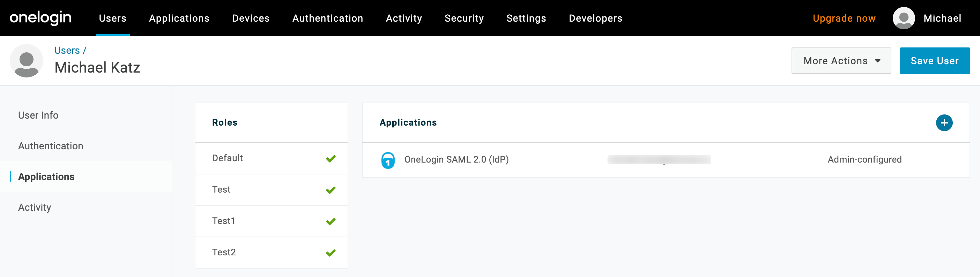Click the Save User button
The height and width of the screenshot is (277, 980).
point(934,61)
